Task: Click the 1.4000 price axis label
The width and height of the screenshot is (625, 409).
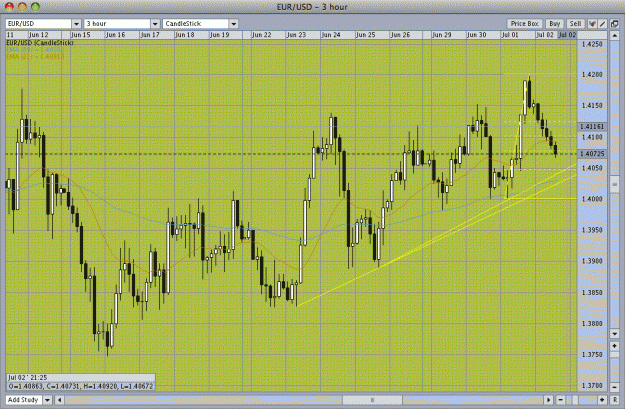Action: [592, 199]
